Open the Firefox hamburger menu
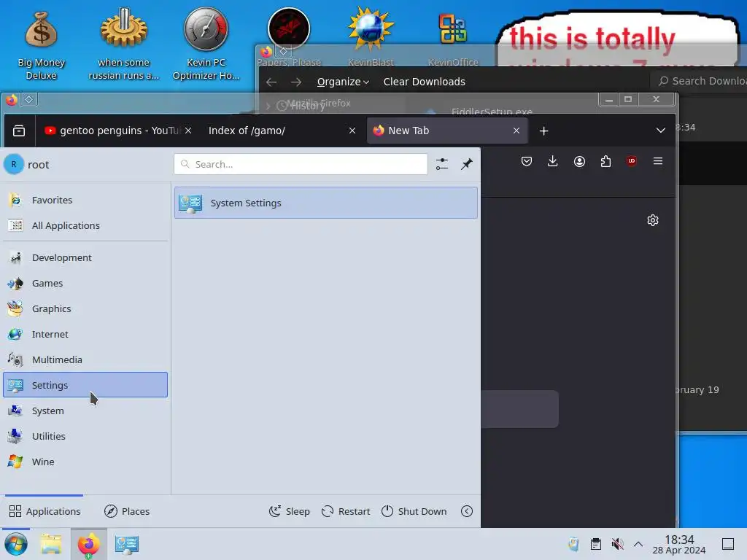Screen dimensions: 747x560 tap(658, 161)
